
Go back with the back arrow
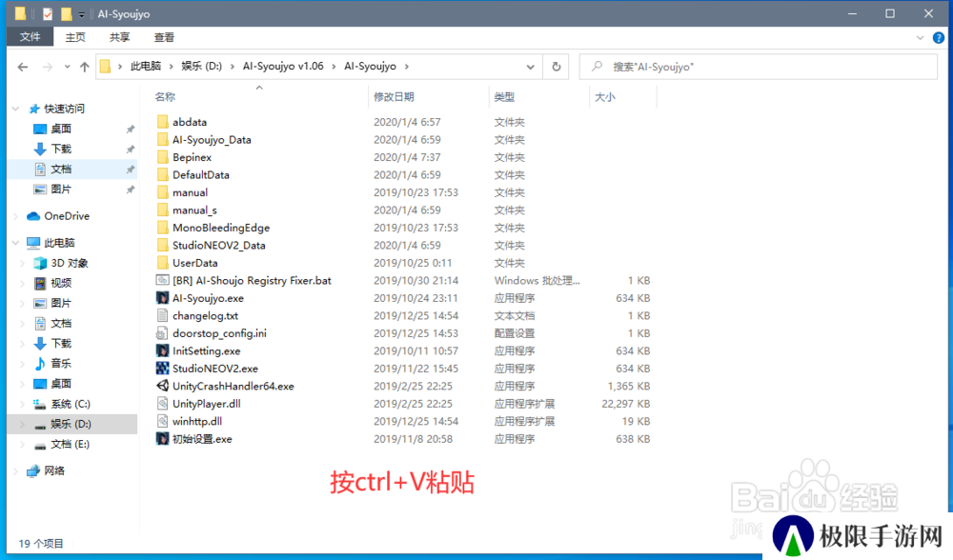tap(23, 67)
